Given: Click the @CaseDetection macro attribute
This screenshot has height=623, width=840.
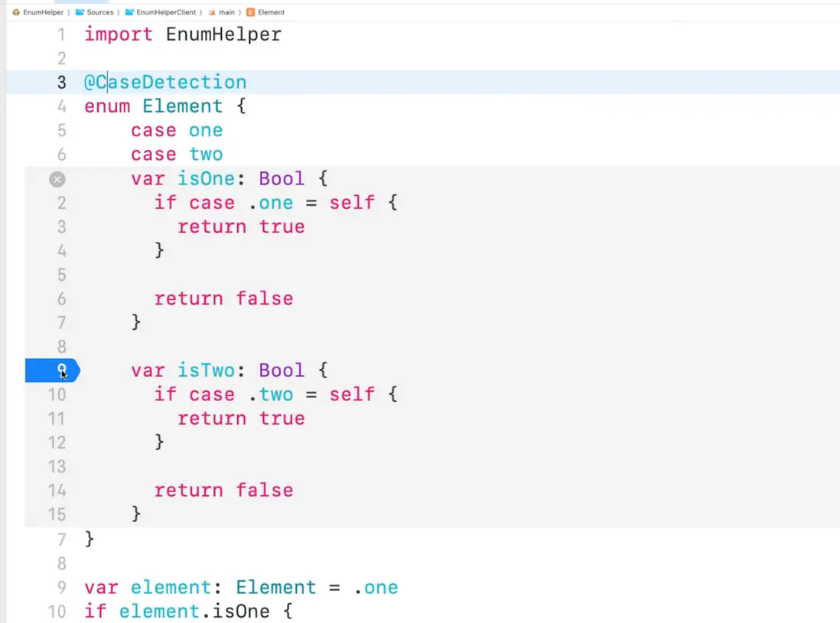Looking at the screenshot, I should coord(165,82).
